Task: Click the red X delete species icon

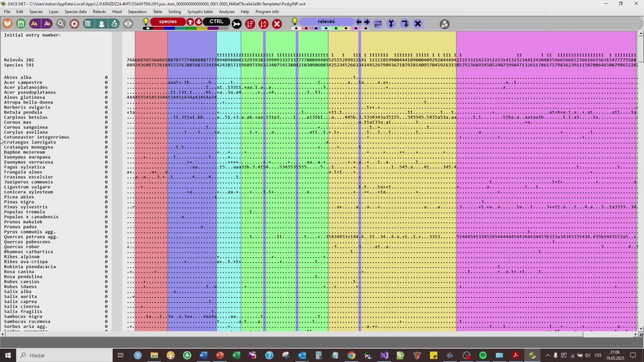Action: (x=277, y=24)
